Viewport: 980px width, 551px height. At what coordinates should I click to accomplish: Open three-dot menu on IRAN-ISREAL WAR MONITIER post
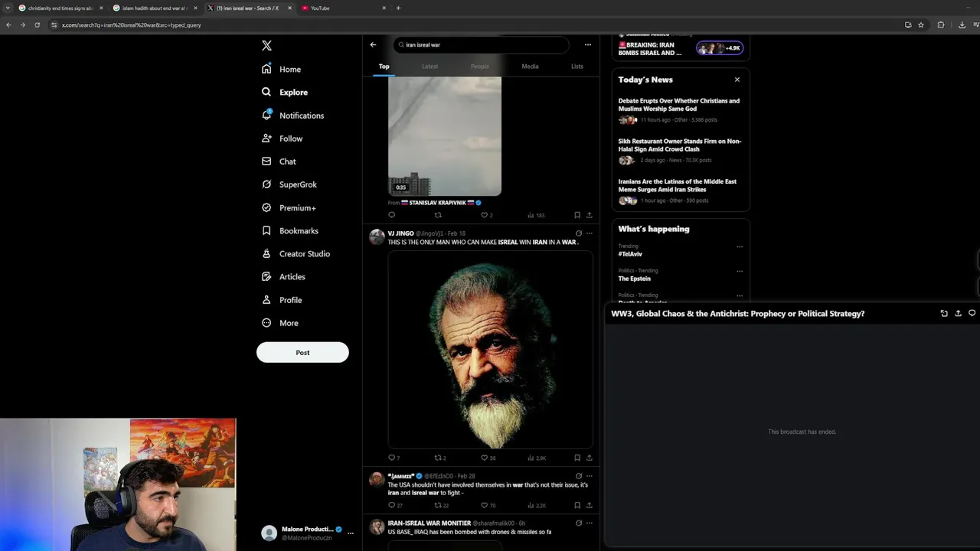[x=590, y=523]
